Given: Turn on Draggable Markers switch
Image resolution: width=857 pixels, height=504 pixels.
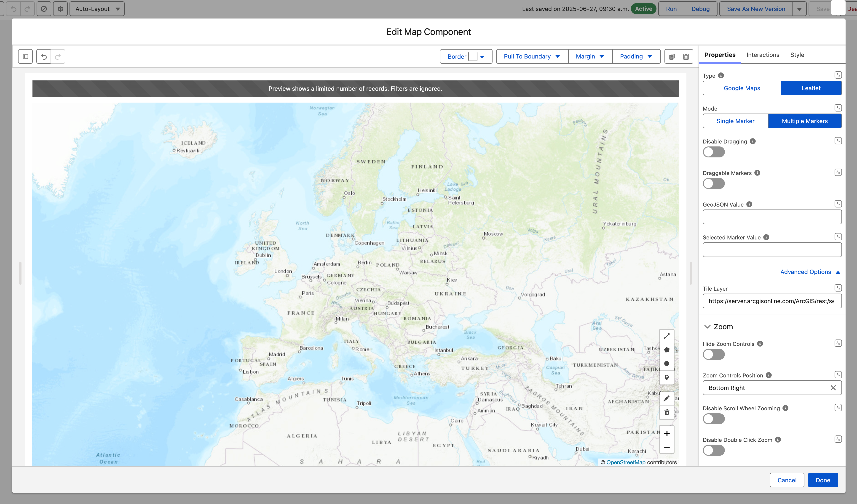Looking at the screenshot, I should point(713,183).
